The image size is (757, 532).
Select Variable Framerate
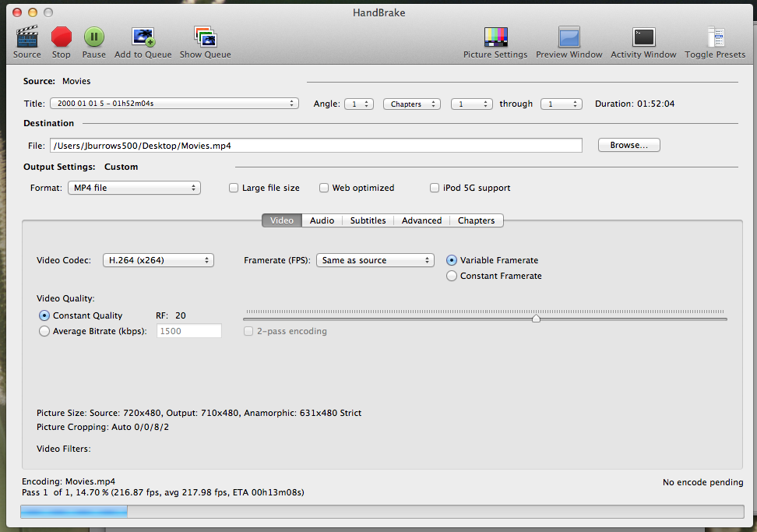coord(452,260)
